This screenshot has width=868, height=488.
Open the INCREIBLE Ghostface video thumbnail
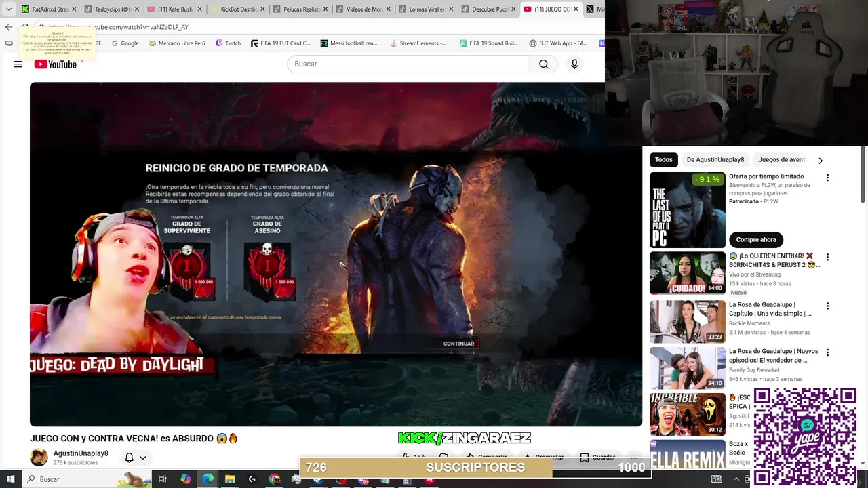[x=688, y=415]
